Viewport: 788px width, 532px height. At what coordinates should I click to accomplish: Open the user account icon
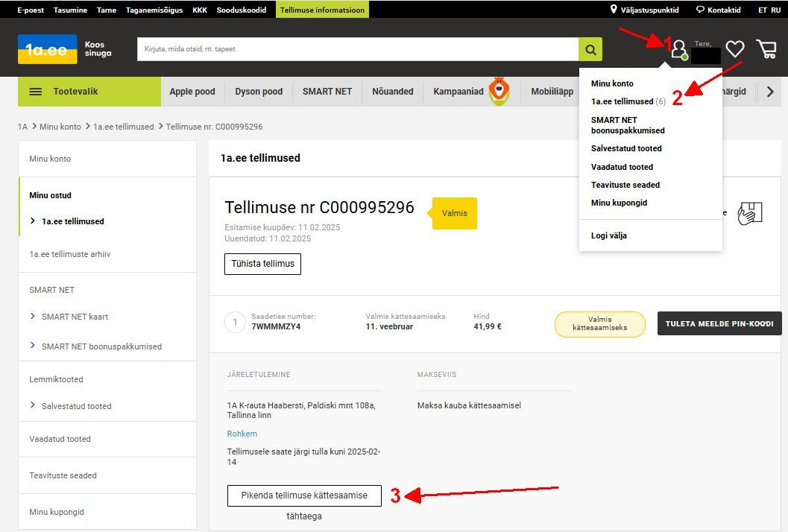pos(679,50)
